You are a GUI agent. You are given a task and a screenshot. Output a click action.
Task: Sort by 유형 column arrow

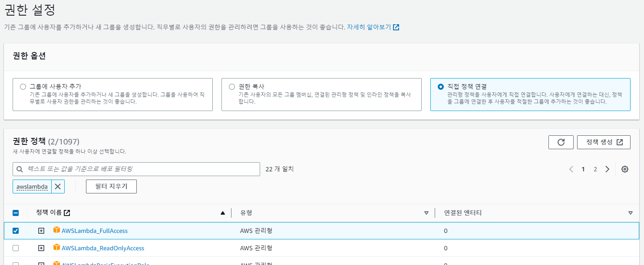tap(426, 213)
